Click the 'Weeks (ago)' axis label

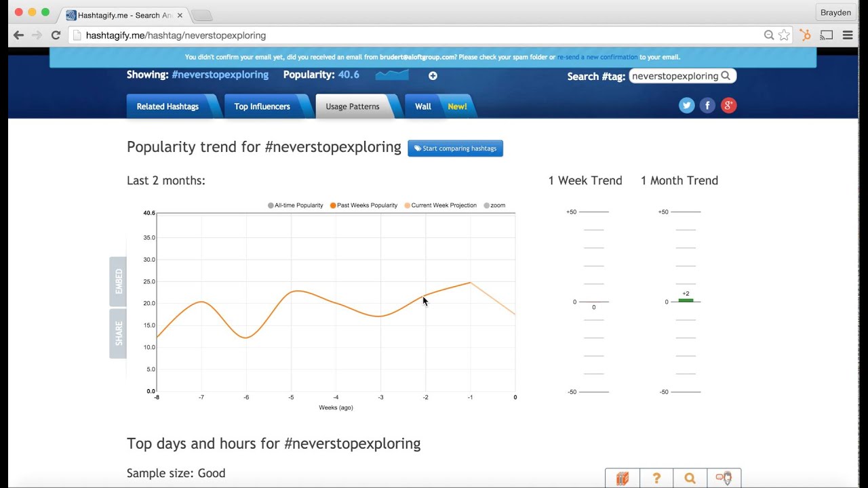pos(336,407)
